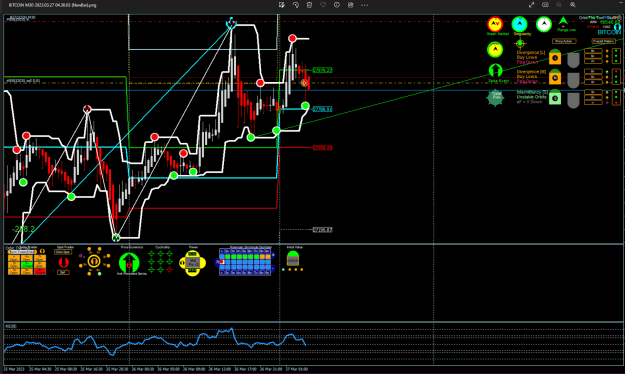Zoom out of the image
625x374 pixels.
click(x=559, y=5)
